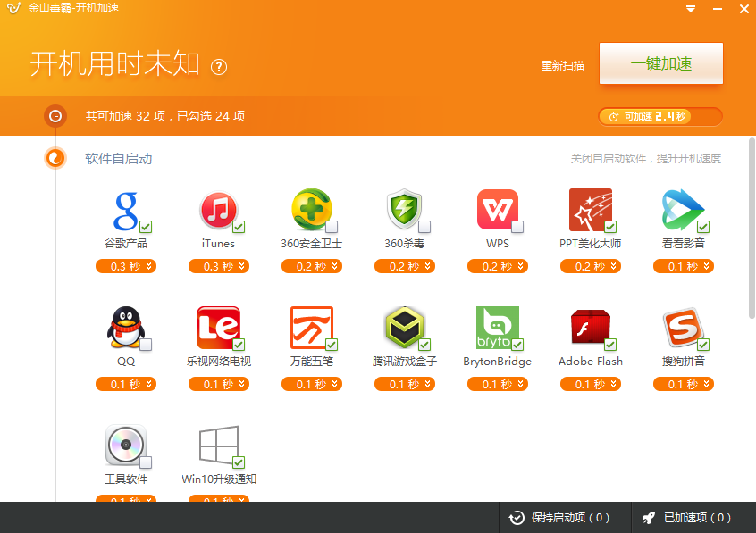The height and width of the screenshot is (533, 756).
Task: Uncheck the Adobe Flash checkbox
Action: click(610, 345)
